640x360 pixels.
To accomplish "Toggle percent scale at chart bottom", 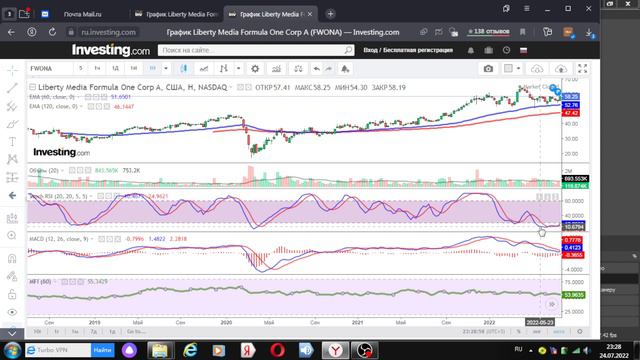I will click(x=519, y=331).
